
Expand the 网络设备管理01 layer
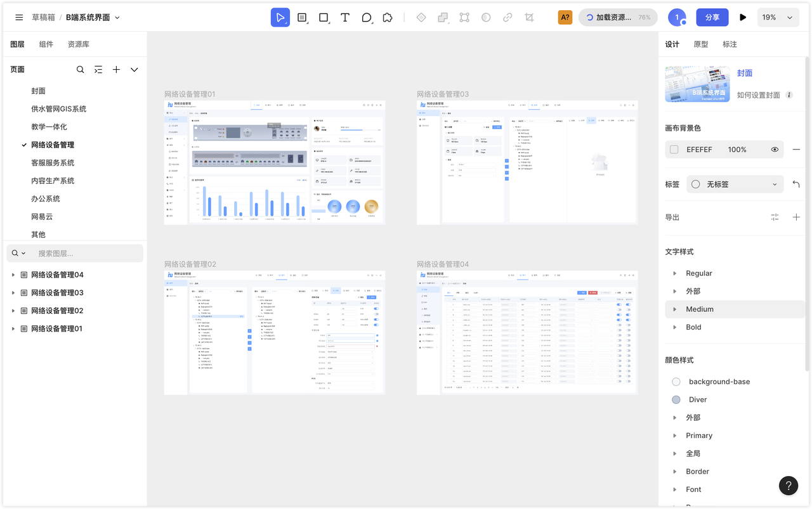[13, 329]
